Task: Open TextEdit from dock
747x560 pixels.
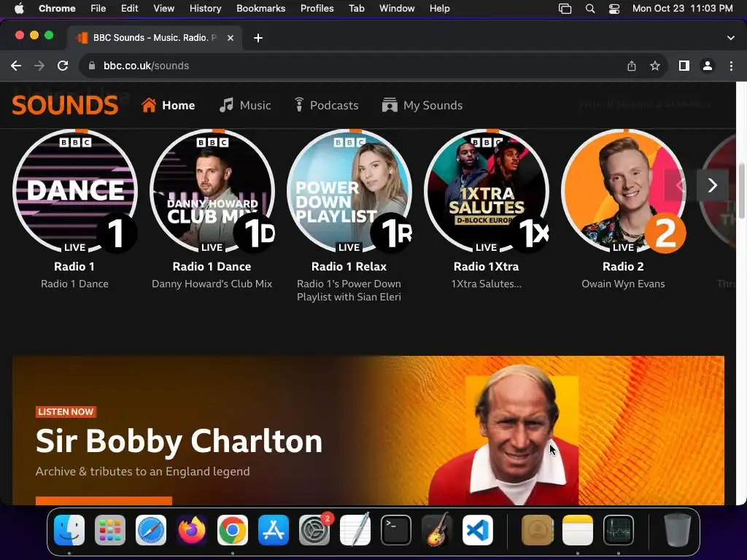Action: [x=355, y=530]
